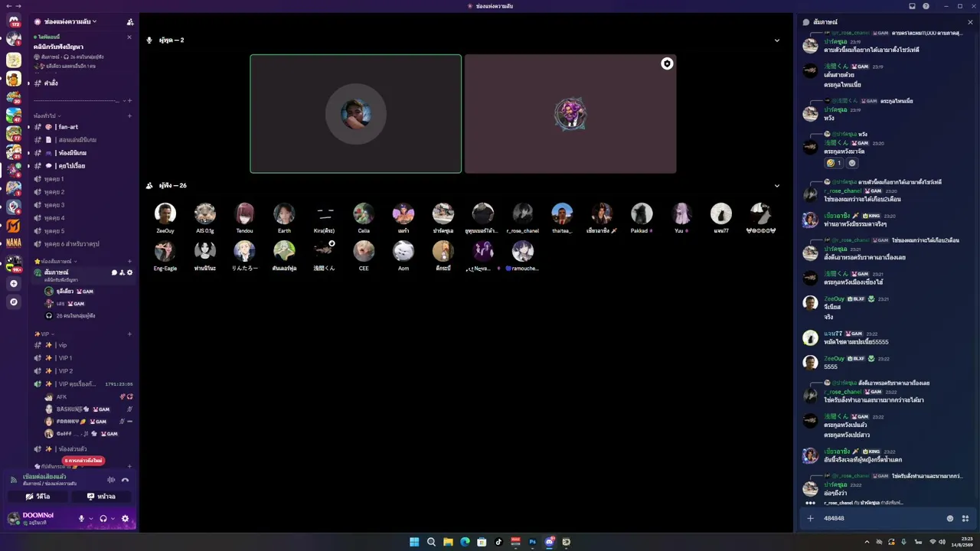Collapse audience section chevron
The image size is (980, 551).
[x=776, y=185]
